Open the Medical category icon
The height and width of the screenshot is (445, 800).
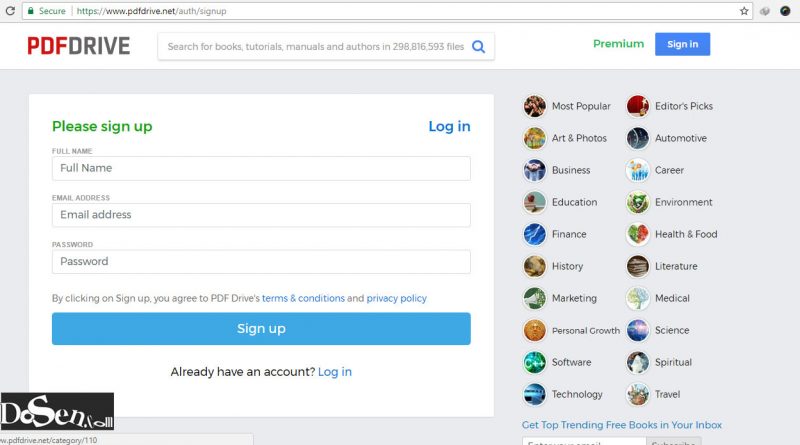coord(638,299)
